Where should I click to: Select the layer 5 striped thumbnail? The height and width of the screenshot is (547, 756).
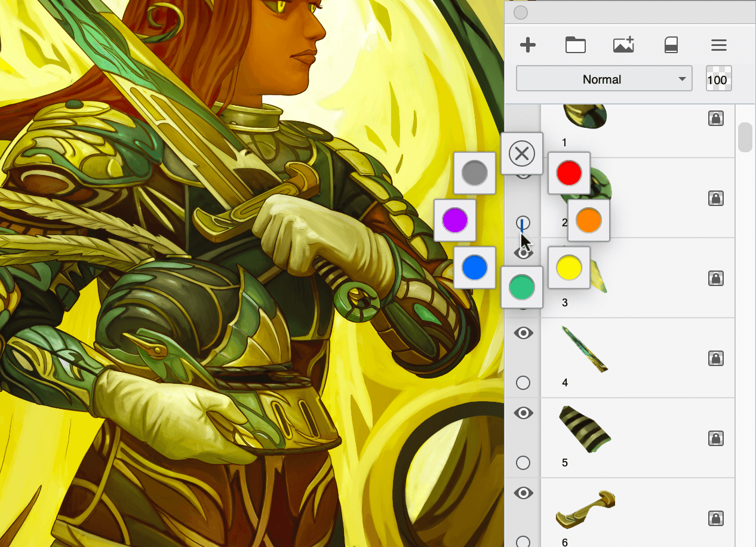point(585,429)
